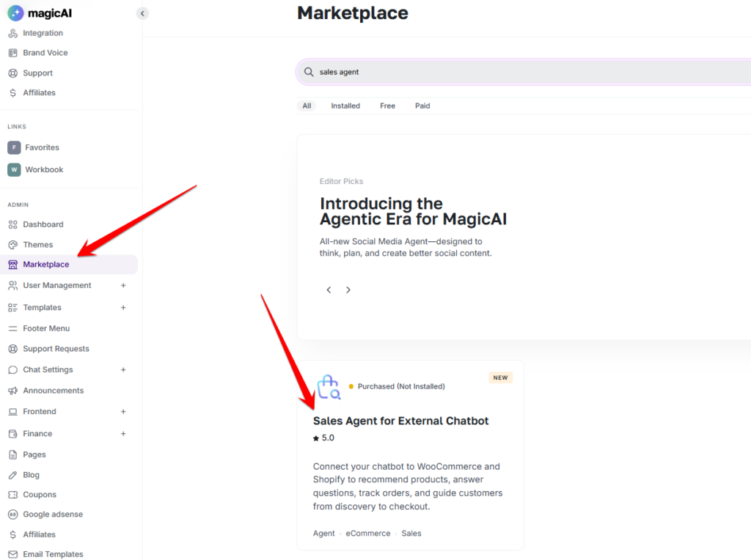This screenshot has width=751, height=560.
Task: Click the Brand Voice sidebar icon
Action: (12, 53)
